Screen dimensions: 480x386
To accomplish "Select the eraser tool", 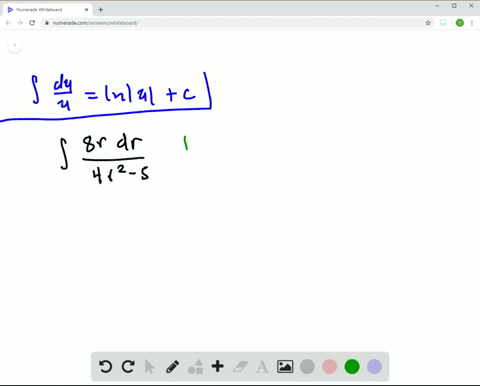I will pos(240,367).
